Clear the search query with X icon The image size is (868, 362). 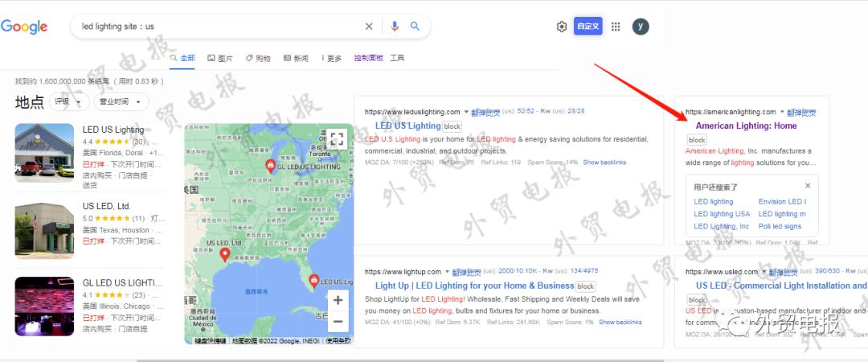tap(369, 26)
